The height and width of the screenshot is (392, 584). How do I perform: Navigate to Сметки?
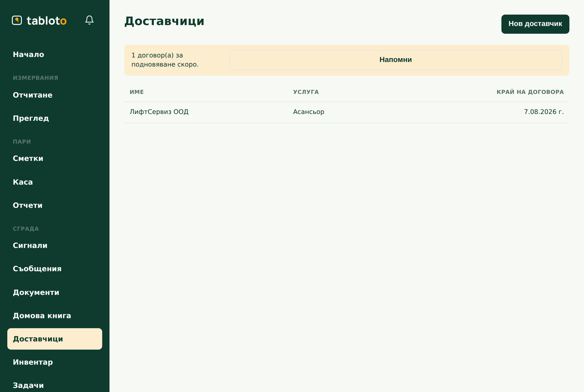55,158
